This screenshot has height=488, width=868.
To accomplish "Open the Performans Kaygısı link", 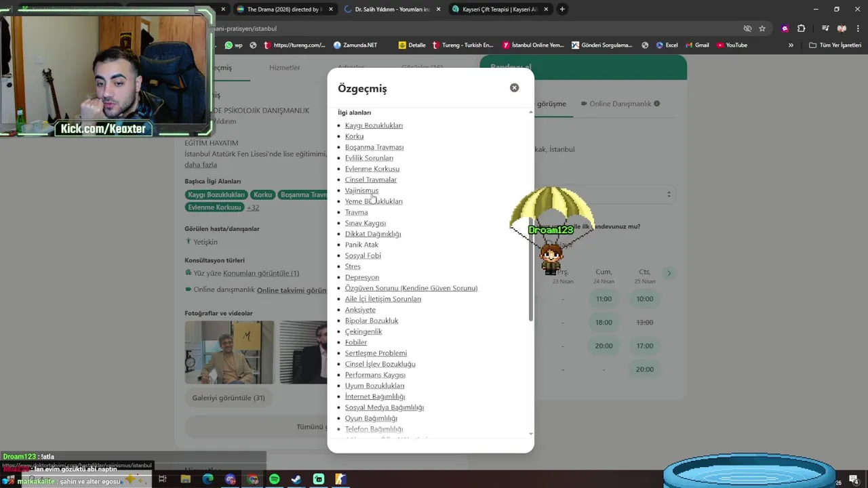I will coord(375,375).
